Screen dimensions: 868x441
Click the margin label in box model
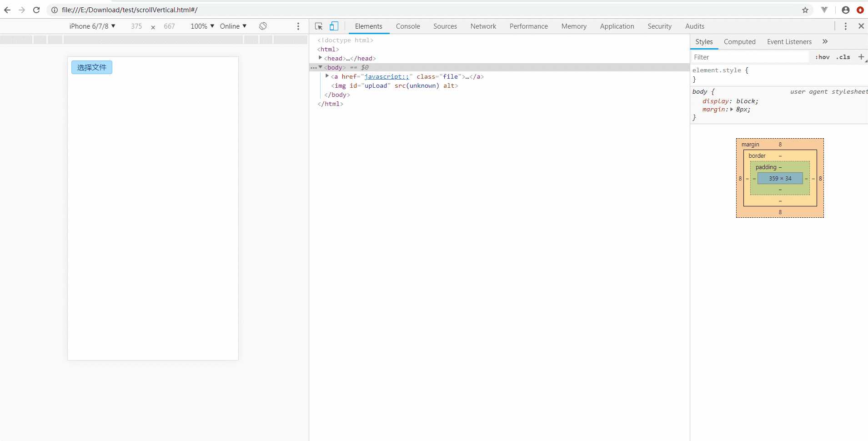tap(750, 144)
